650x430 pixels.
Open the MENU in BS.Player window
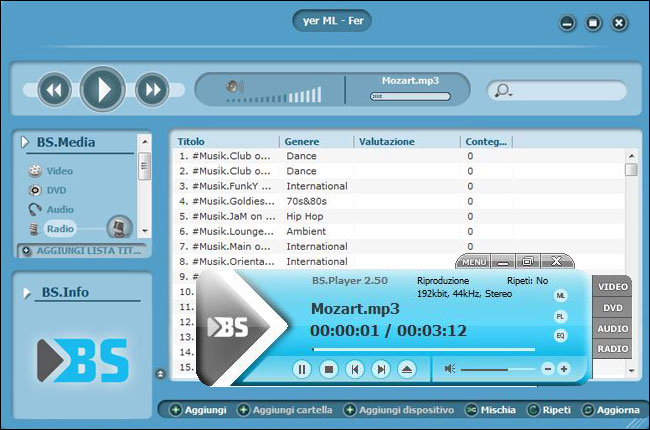click(x=474, y=262)
